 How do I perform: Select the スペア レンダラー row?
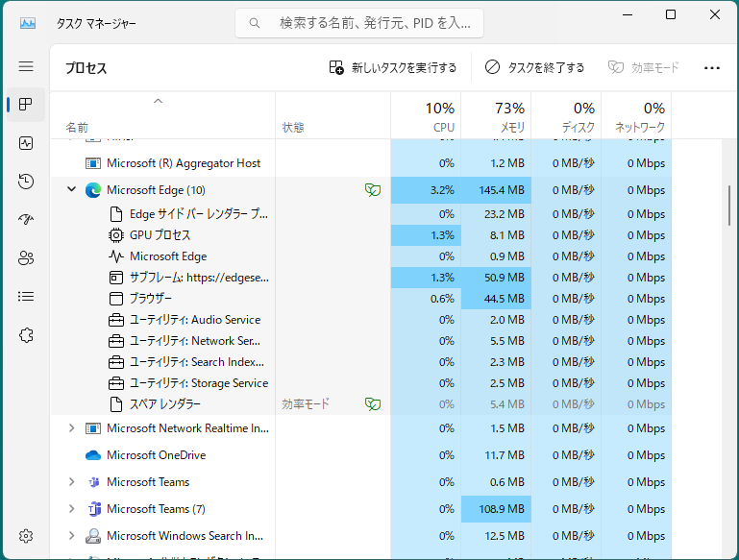tap(361, 404)
